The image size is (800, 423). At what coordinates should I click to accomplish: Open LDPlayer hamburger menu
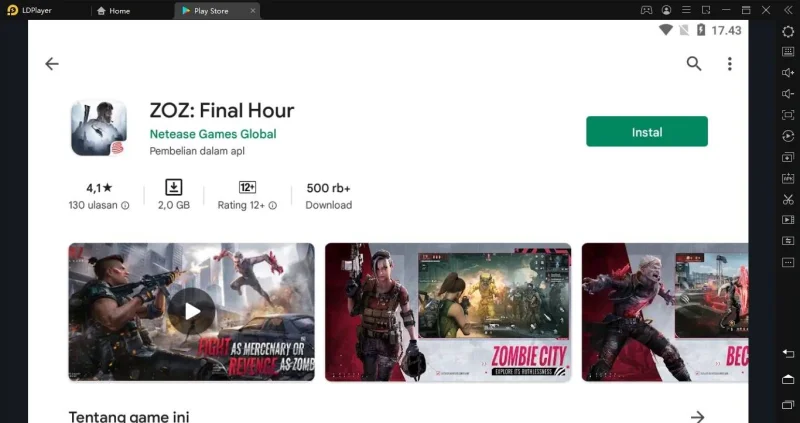point(686,10)
